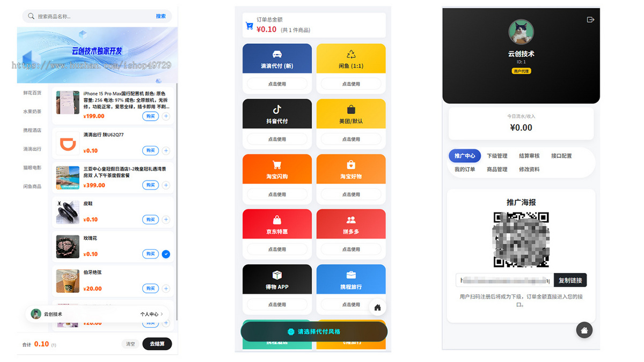Image resolution: width=644 pixels, height=362 pixels.
Task: Add 皮鞋 with plus icon
Action: (166, 219)
